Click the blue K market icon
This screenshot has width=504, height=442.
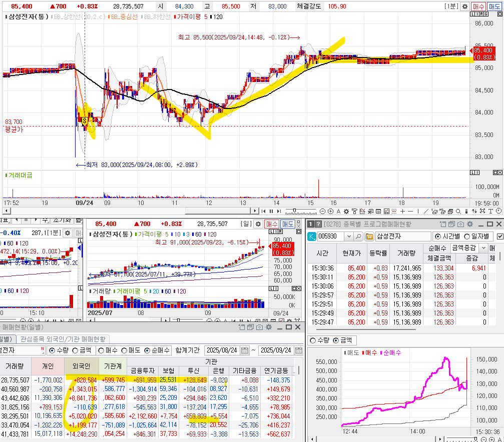[312, 236]
